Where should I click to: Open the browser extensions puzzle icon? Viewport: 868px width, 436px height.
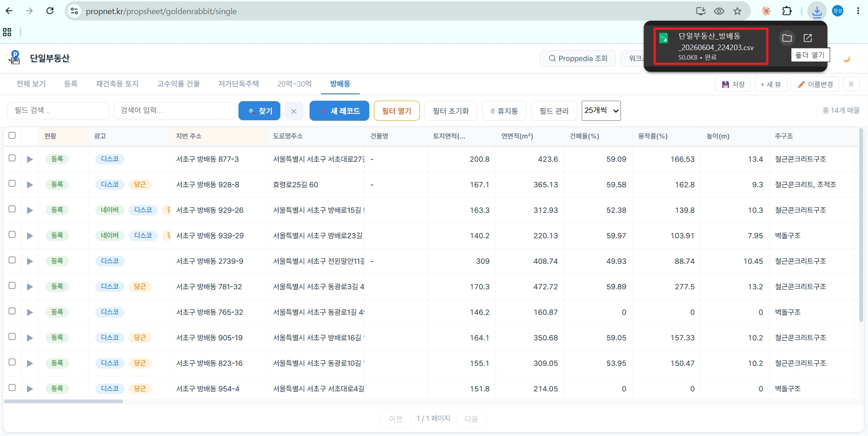787,11
